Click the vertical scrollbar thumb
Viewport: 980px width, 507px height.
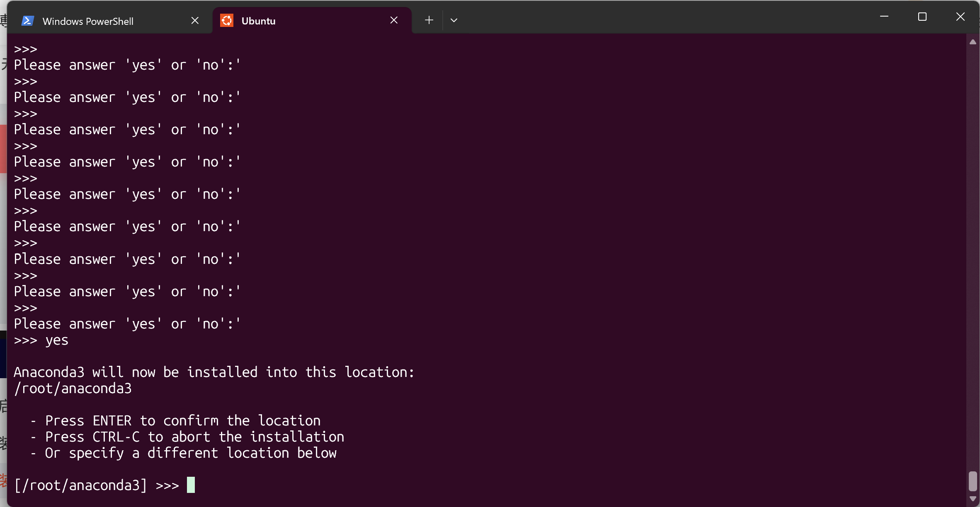(973, 481)
